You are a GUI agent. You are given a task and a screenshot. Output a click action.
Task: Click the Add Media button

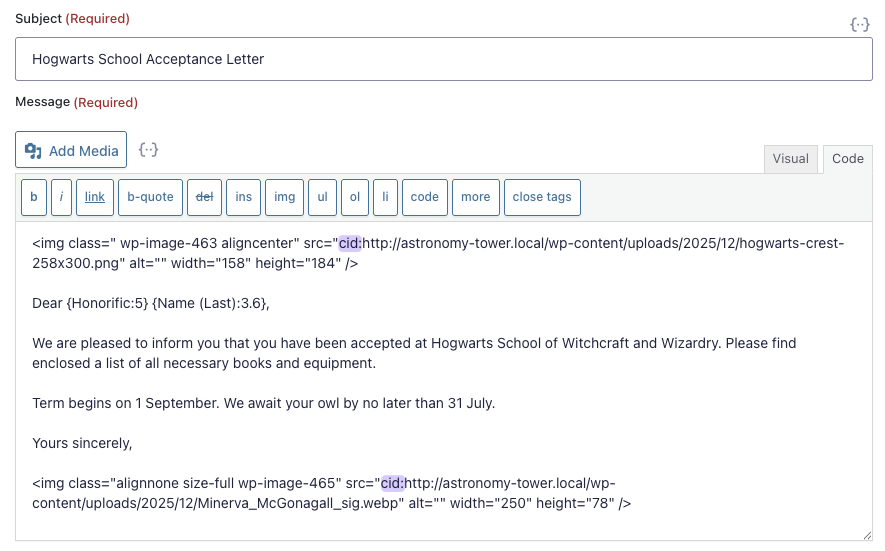(71, 151)
